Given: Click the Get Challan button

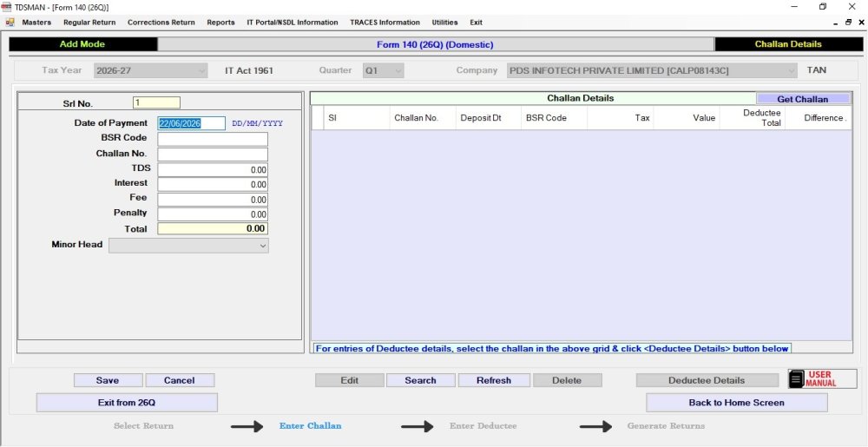Looking at the screenshot, I should [x=803, y=99].
